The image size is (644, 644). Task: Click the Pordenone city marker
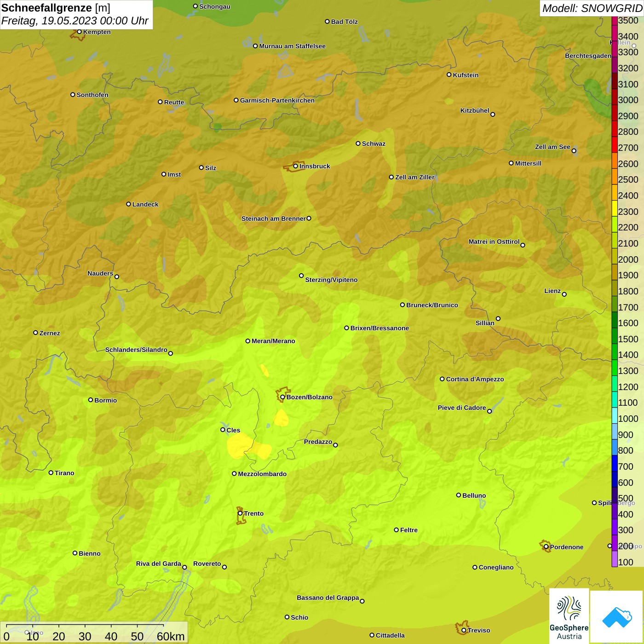tap(546, 547)
